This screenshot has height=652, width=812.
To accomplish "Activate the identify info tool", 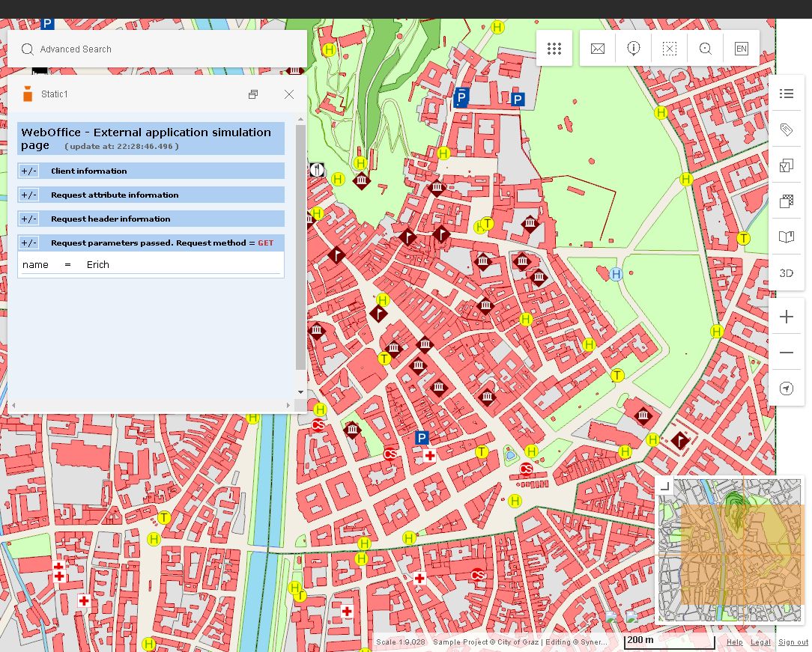I will point(634,49).
